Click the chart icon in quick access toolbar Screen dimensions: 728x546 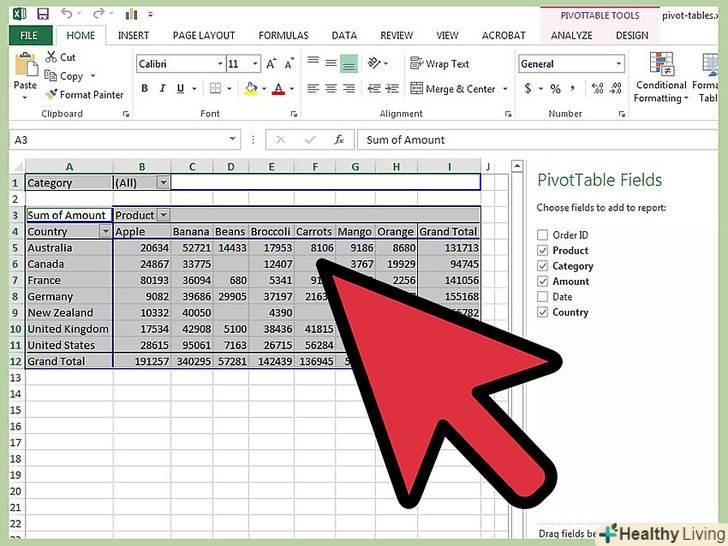point(131,14)
